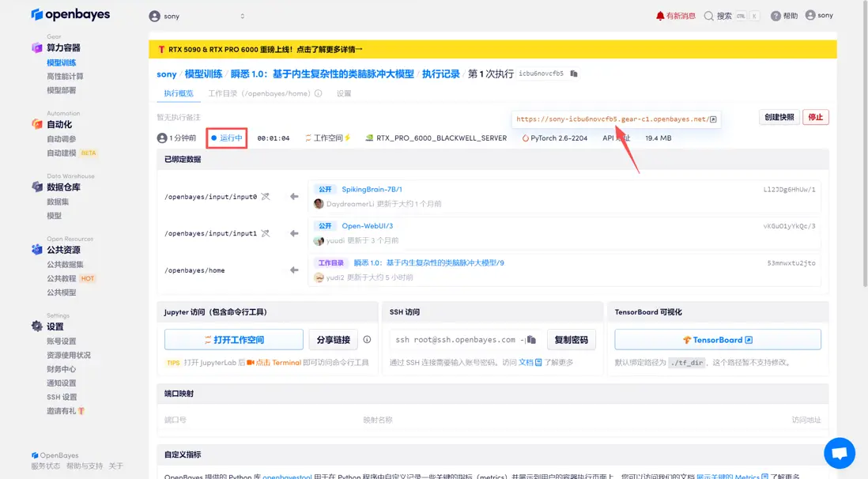Open the Open-WebUI/3 link
Image resolution: width=868 pixels, height=479 pixels.
(367, 226)
